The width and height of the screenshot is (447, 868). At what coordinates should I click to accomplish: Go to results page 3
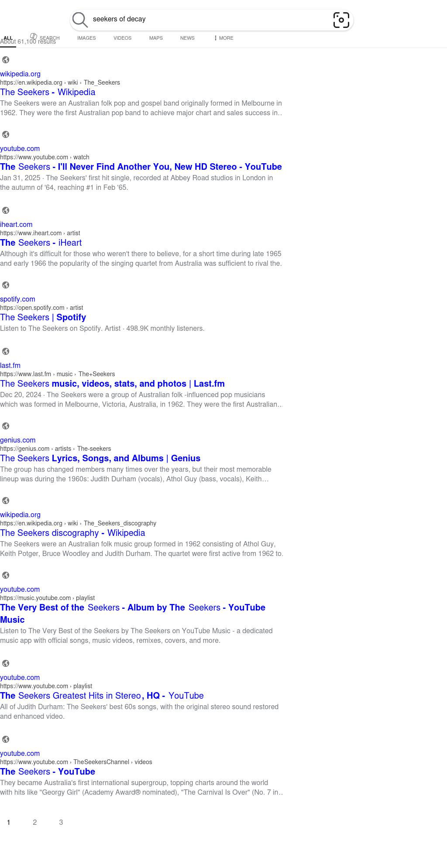point(61,822)
